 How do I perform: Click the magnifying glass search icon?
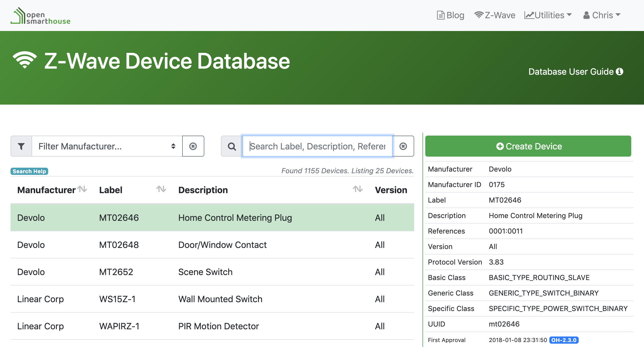tap(232, 146)
